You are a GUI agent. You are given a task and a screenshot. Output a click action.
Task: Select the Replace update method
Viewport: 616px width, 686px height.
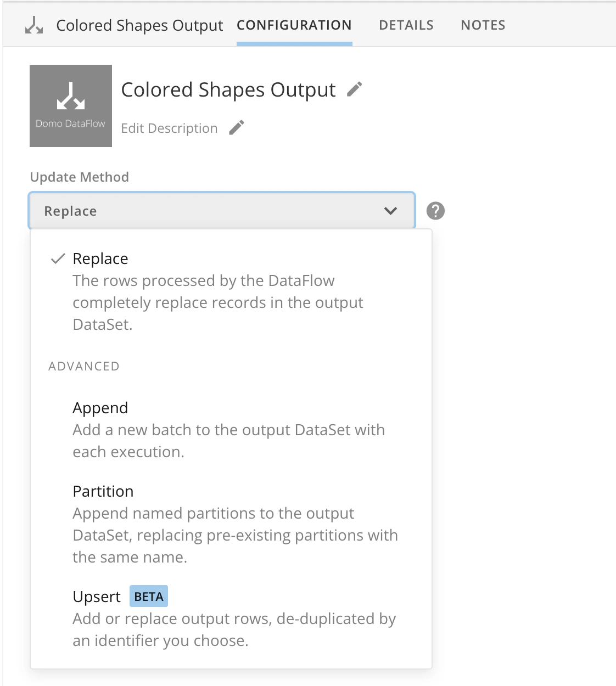coord(231,291)
